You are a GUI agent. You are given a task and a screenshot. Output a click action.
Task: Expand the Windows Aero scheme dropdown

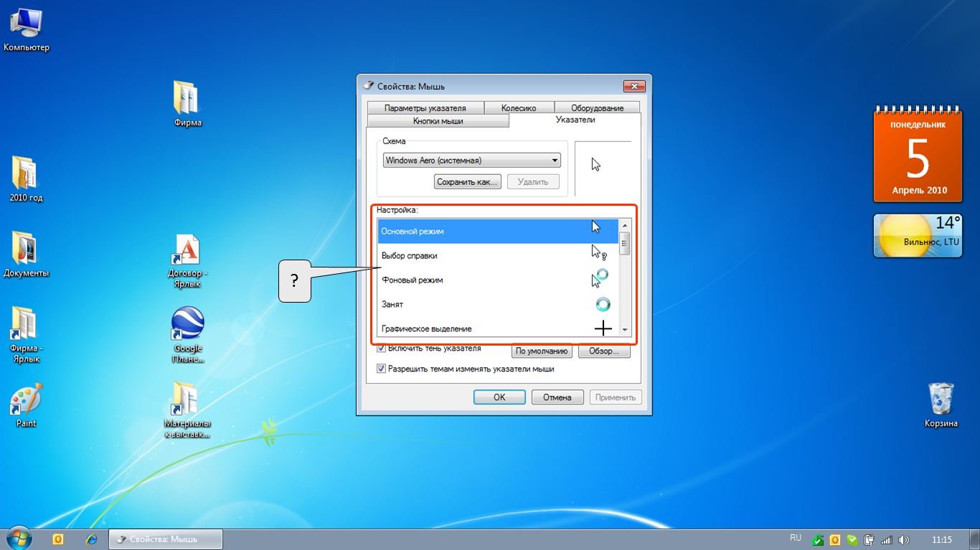click(555, 161)
